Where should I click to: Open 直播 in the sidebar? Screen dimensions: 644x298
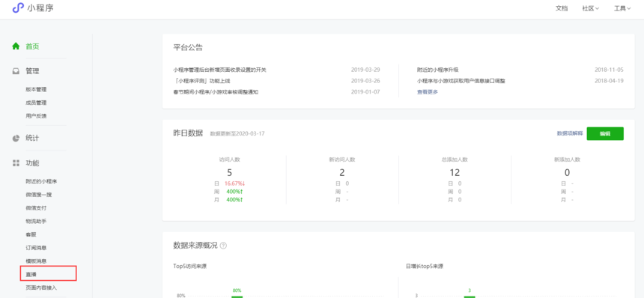(x=31, y=274)
